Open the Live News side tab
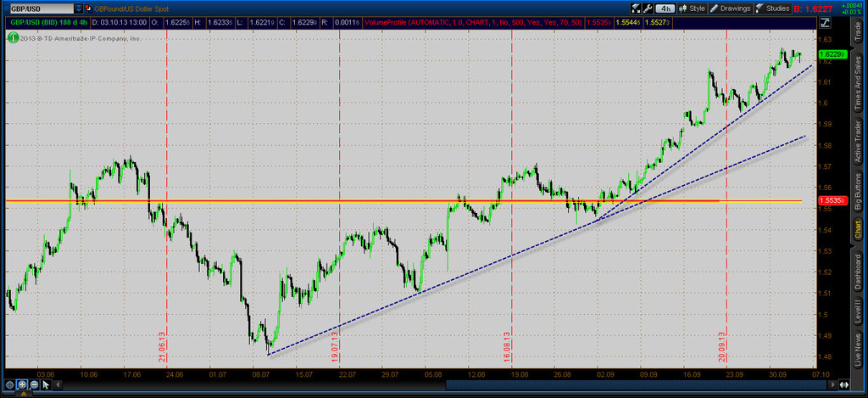 coord(859,350)
